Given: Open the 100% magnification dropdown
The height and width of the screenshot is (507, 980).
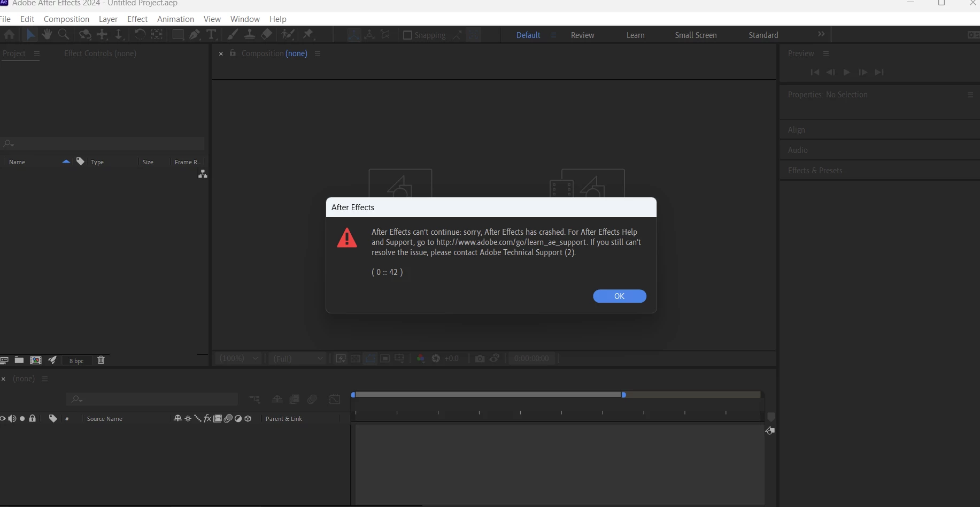Looking at the screenshot, I should point(238,358).
